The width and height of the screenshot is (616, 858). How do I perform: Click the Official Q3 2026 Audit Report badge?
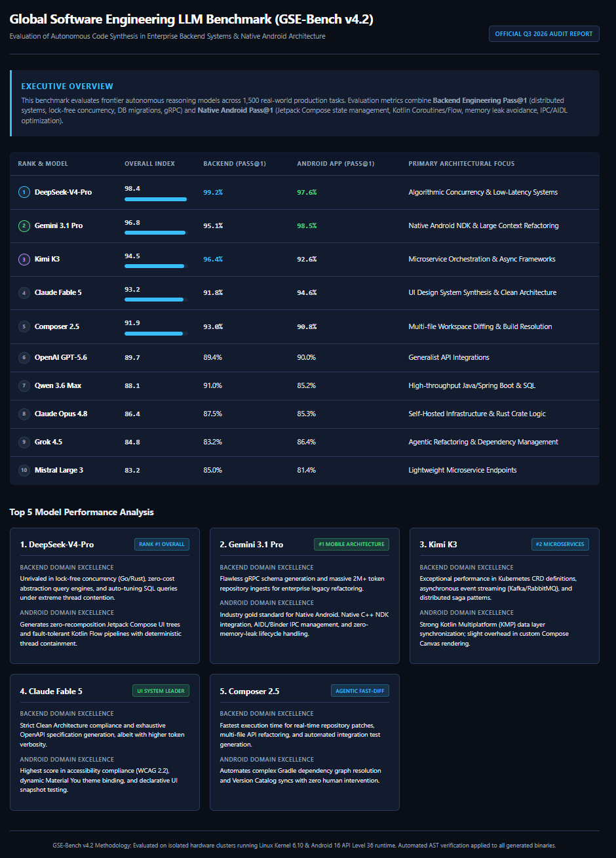point(544,33)
